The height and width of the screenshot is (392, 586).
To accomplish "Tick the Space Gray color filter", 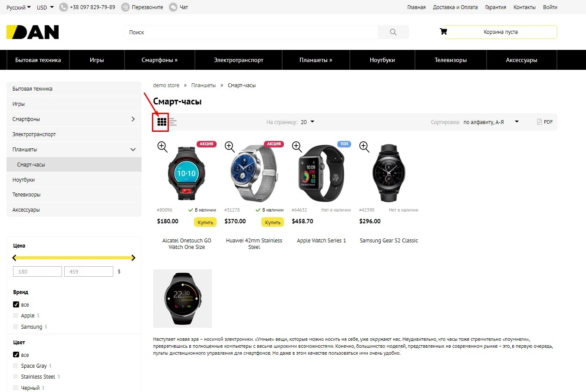I will coord(16,366).
